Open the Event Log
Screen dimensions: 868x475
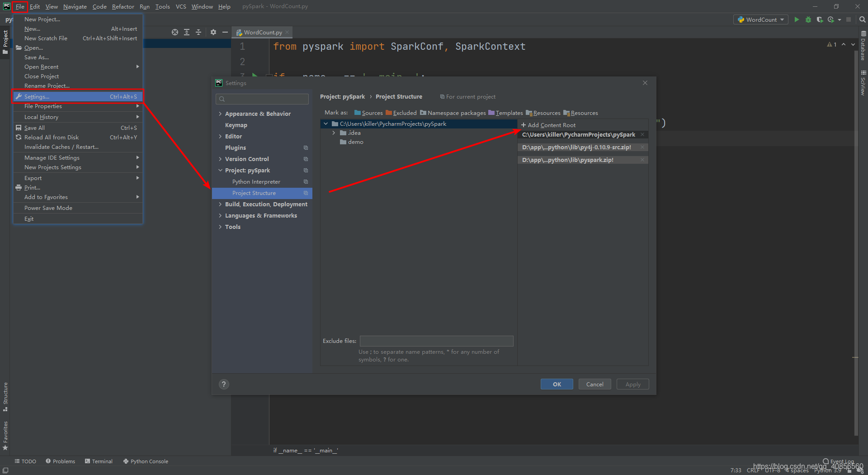click(839, 461)
